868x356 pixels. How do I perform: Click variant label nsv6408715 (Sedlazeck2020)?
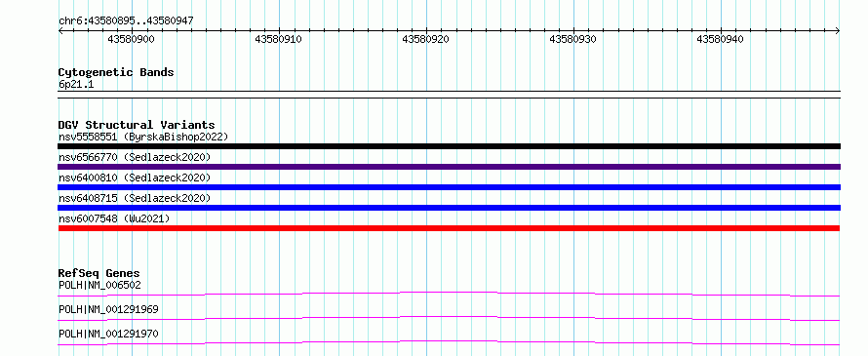(135, 198)
